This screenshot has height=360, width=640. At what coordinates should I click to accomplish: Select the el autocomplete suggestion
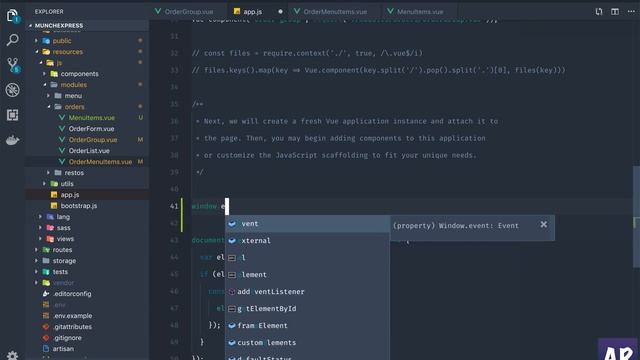pyautogui.click(x=307, y=258)
